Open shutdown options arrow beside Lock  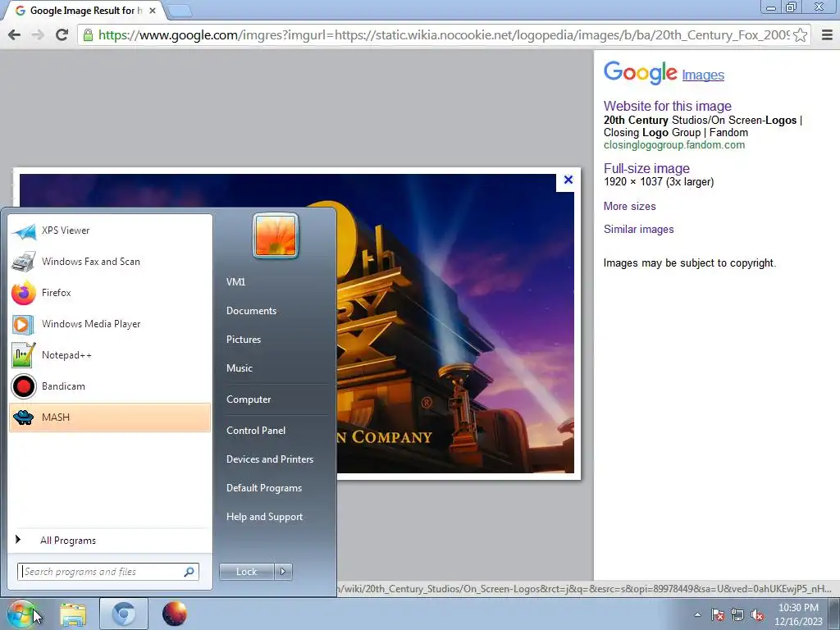(x=283, y=572)
